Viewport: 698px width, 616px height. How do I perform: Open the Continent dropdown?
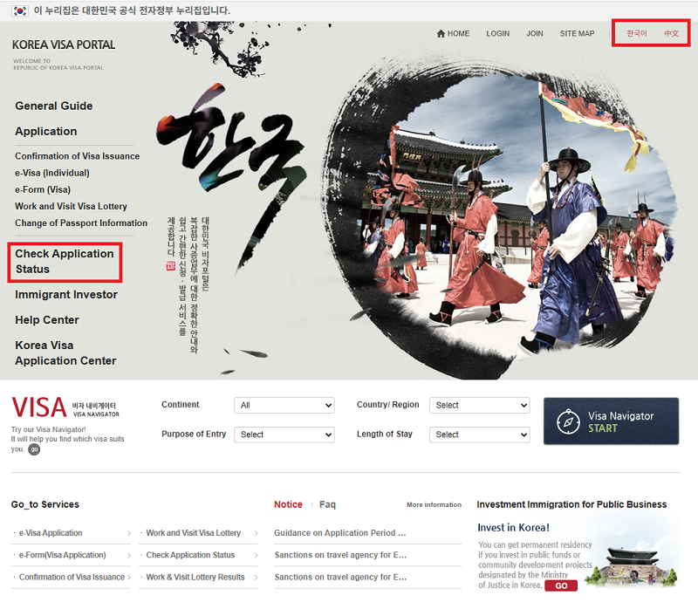click(284, 405)
